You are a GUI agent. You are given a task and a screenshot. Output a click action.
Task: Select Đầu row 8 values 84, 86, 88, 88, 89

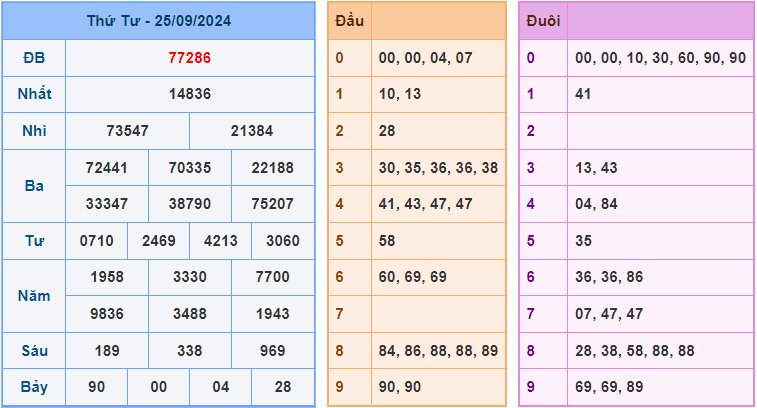438,350
